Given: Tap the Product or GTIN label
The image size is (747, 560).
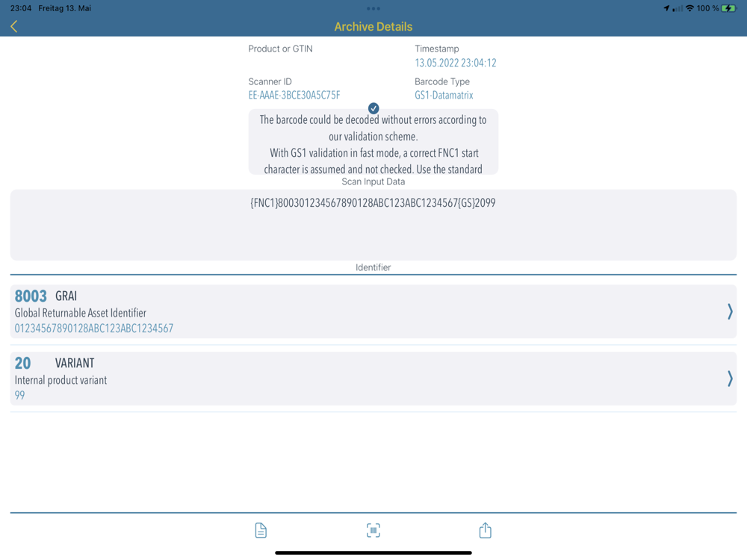Looking at the screenshot, I should tap(281, 49).
